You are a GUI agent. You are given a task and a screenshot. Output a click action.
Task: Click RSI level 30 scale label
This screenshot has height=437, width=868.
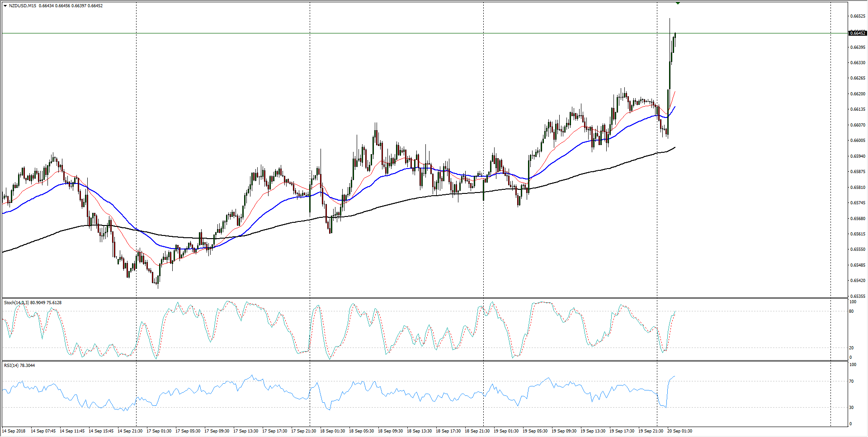pos(851,408)
